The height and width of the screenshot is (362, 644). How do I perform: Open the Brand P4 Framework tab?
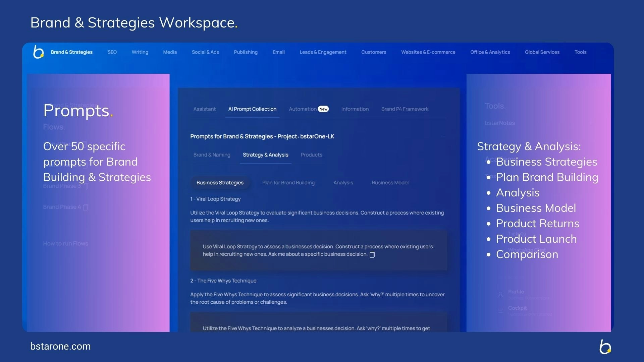click(x=405, y=109)
